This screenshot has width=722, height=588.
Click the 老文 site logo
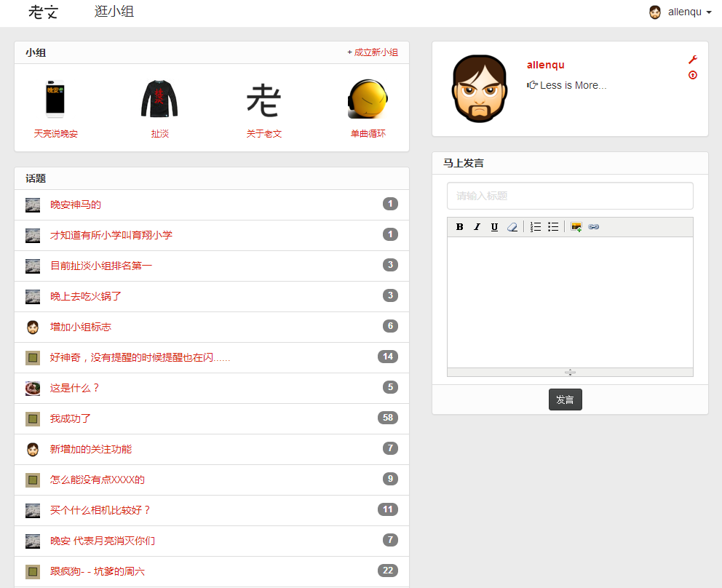43,12
